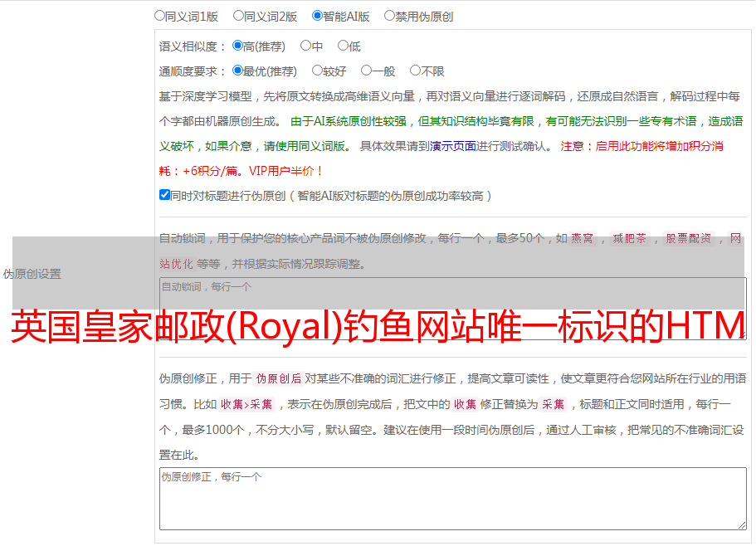The width and height of the screenshot is (756, 546).
Task: Set 语义相似度 to 中
Action: coord(305,46)
